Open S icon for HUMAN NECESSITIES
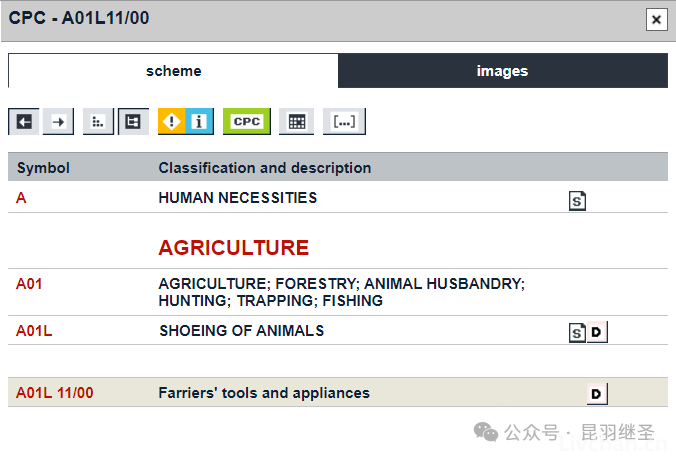Viewport: 676px width, 459px height. [x=577, y=201]
